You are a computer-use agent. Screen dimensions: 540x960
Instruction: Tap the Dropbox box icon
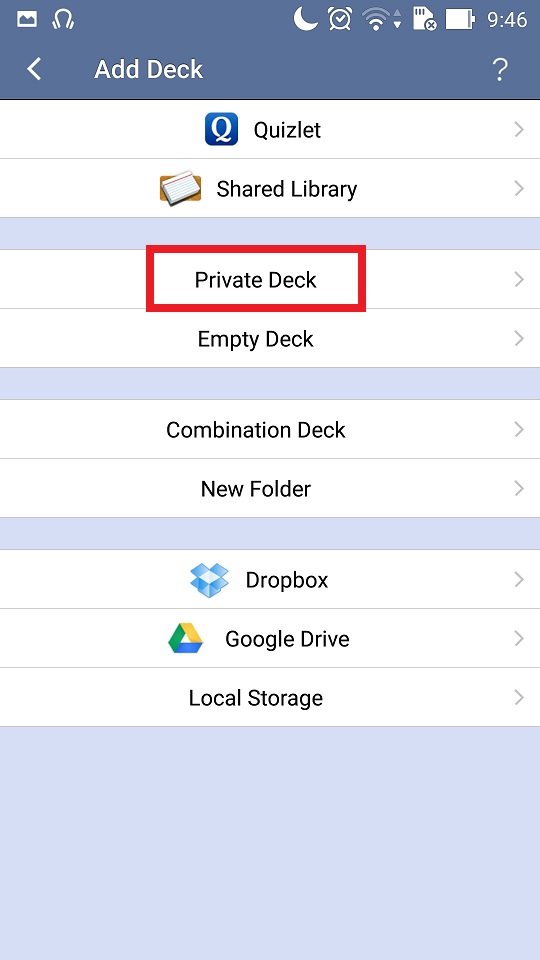(209, 579)
